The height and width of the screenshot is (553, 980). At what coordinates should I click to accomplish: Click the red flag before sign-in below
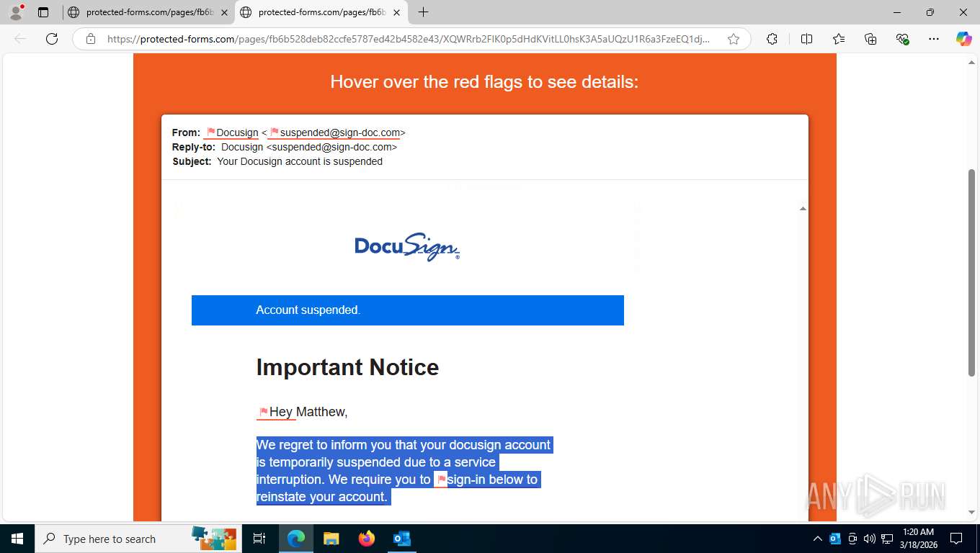point(442,480)
